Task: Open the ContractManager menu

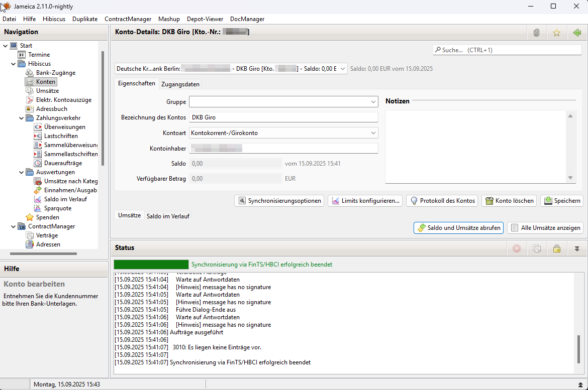Action: 128,19
